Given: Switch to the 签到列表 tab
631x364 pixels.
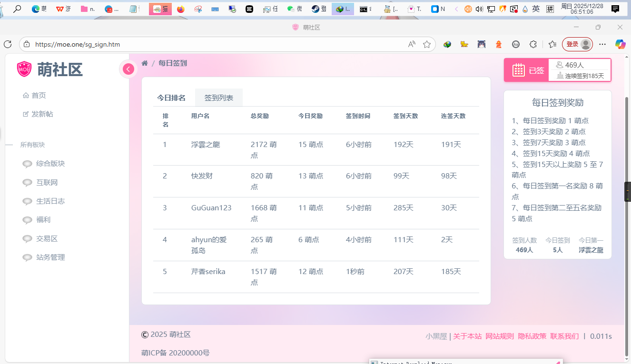Looking at the screenshot, I should 219,98.
